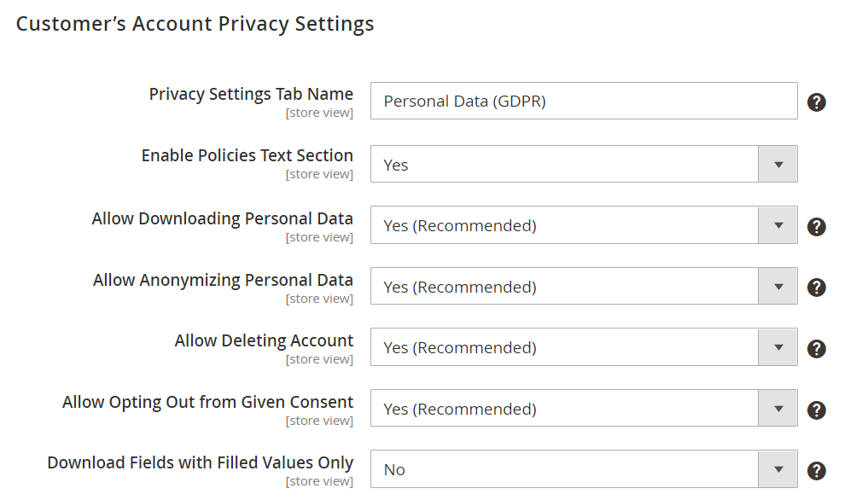Click the Personal Data (GDPR) text field
The image size is (868, 500).
pos(584,102)
